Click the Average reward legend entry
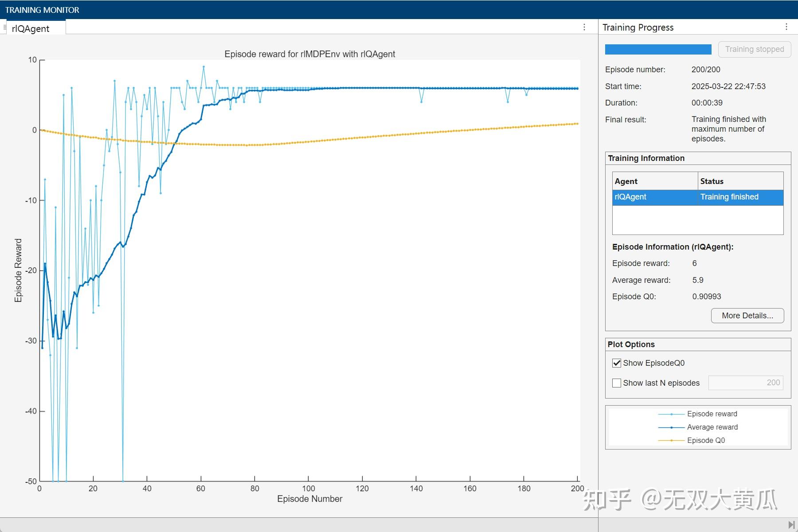 pos(698,427)
